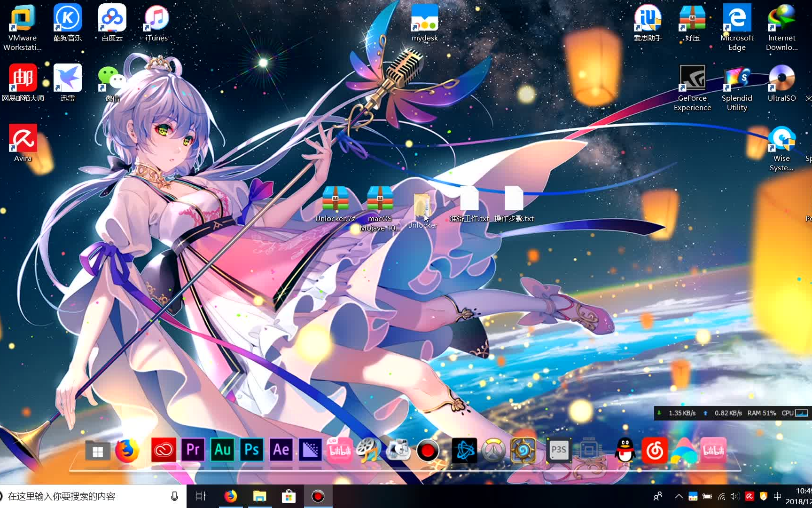Launch the red record-button app in the dock
This screenshot has height=508, width=812.
click(427, 451)
